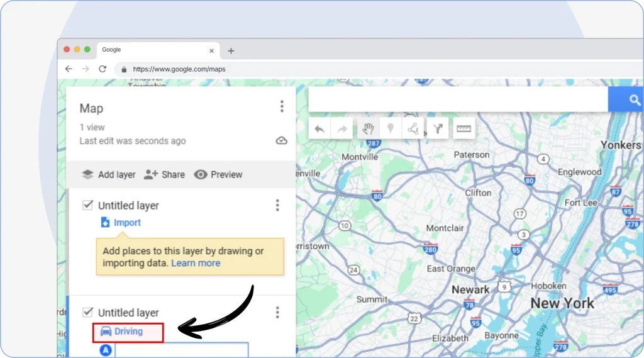Click the Redo arrow in map toolbar
The height and width of the screenshot is (358, 644).
point(341,129)
